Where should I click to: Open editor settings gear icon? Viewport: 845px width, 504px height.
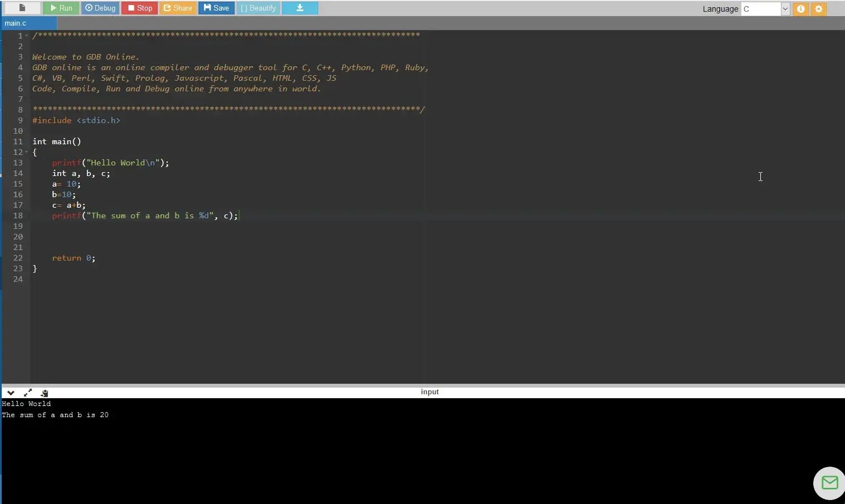[x=819, y=9]
